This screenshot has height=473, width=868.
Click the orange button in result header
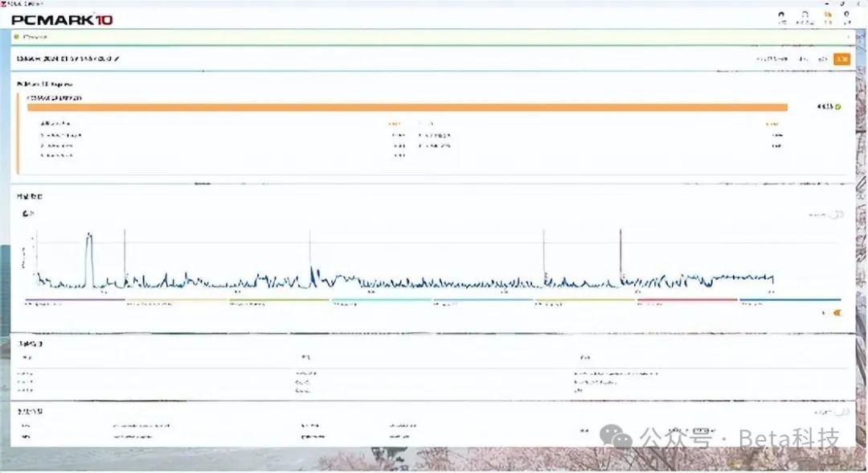tap(842, 59)
